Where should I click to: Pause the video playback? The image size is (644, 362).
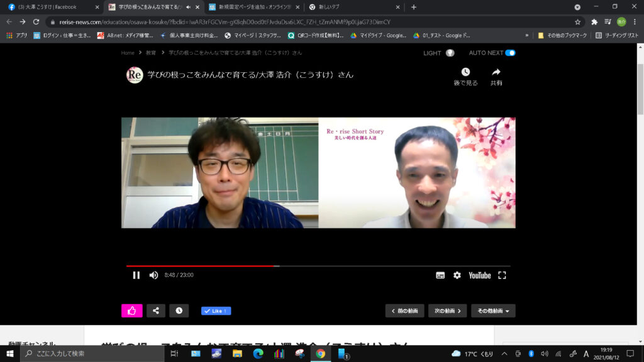coord(136,275)
